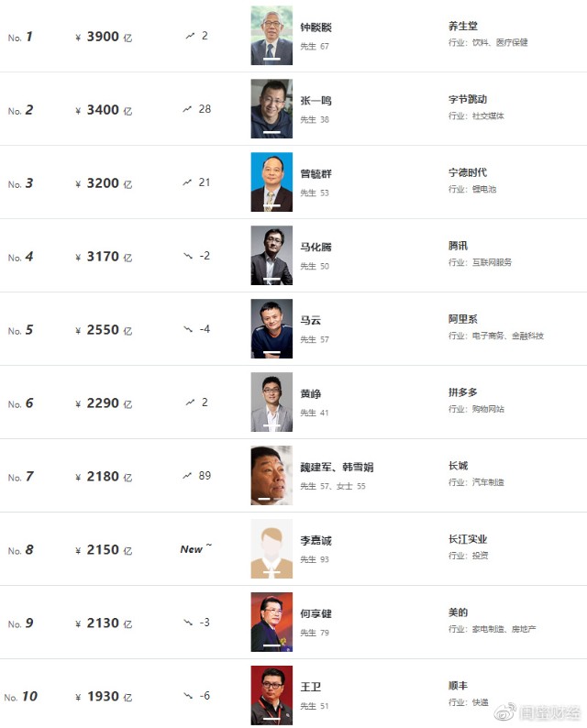Click the downward trend arrow for 马化腾's row
587x728 pixels.
[188, 256]
